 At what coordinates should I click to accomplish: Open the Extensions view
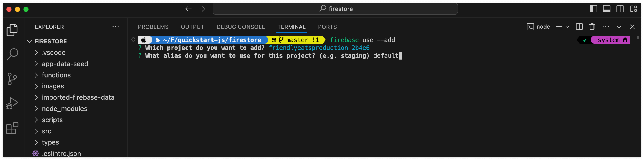[x=12, y=128]
